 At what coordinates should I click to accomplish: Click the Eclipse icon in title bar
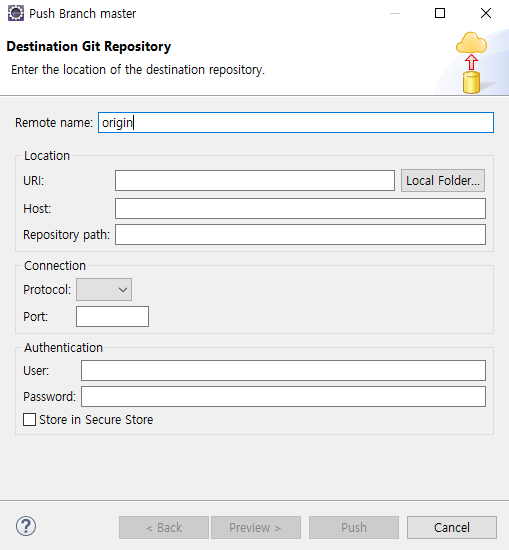[x=16, y=13]
